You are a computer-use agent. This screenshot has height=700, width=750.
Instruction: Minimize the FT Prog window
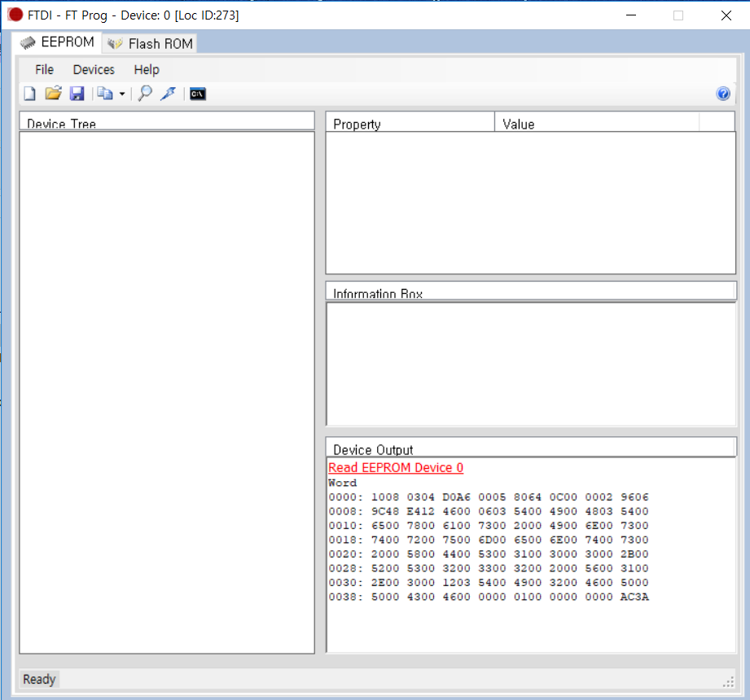pos(631,15)
